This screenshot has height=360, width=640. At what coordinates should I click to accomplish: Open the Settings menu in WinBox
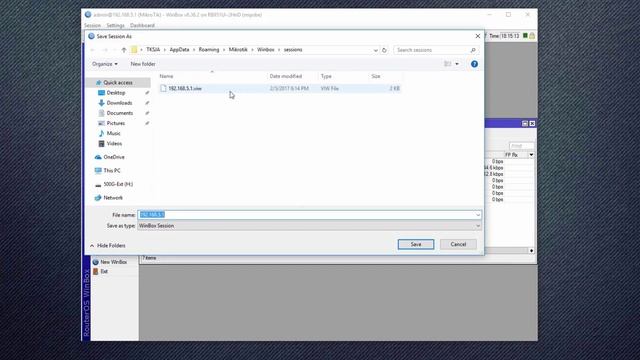tap(116, 25)
